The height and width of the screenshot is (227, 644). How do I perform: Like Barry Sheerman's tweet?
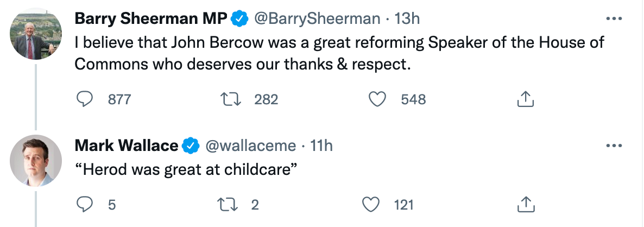(x=377, y=99)
